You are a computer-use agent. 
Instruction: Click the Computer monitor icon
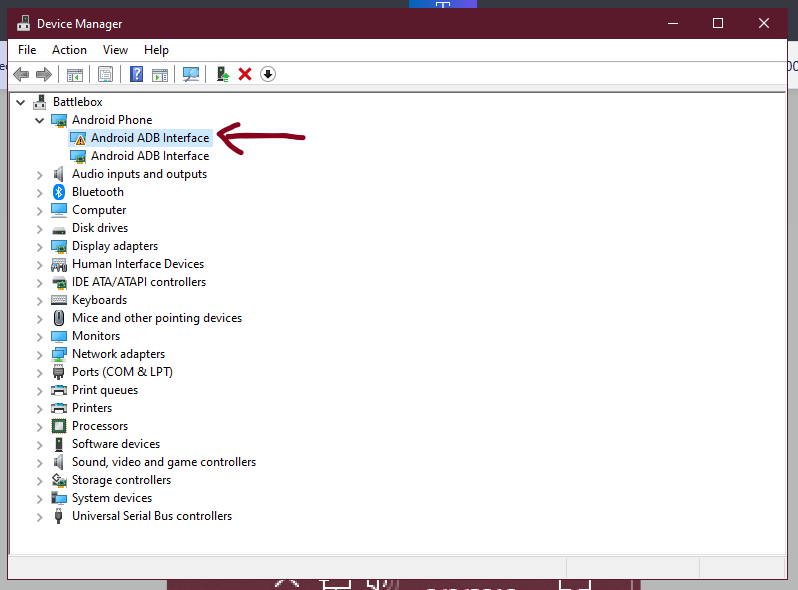pyautogui.click(x=59, y=210)
